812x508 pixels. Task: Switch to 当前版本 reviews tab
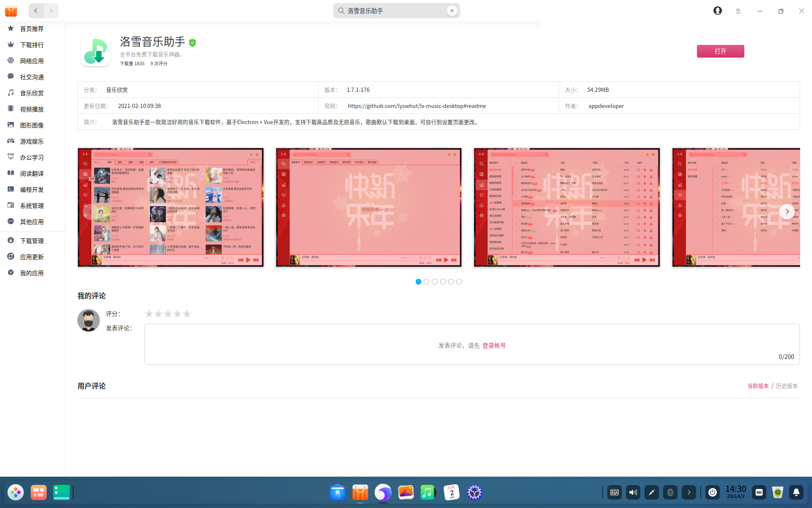coord(757,386)
